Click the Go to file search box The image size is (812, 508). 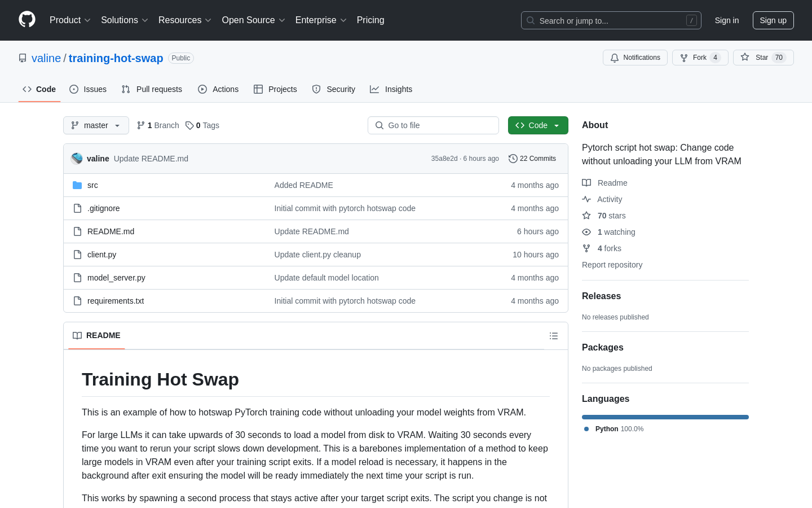(433, 125)
